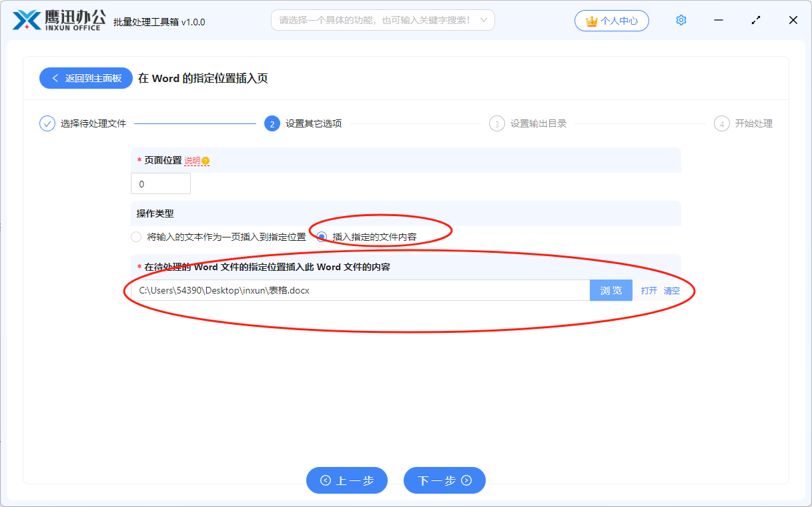Click the step 2 circle icon
This screenshot has height=507, width=812.
(x=272, y=123)
